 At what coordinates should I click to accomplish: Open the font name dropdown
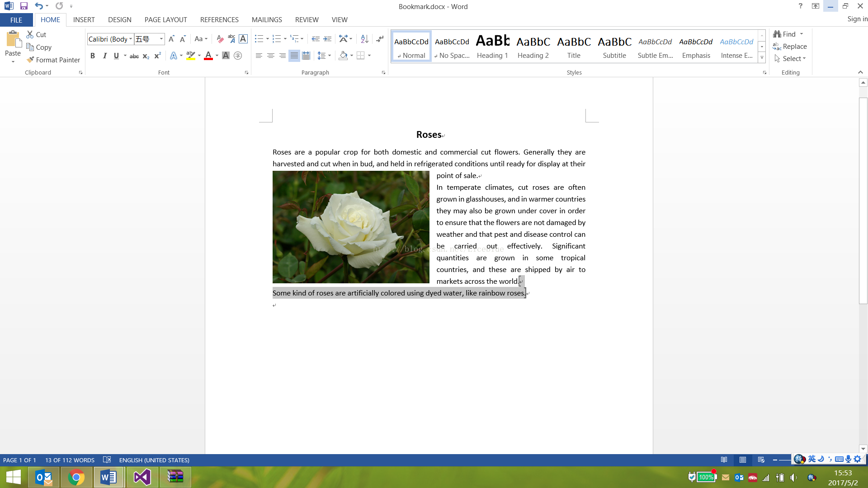131,39
